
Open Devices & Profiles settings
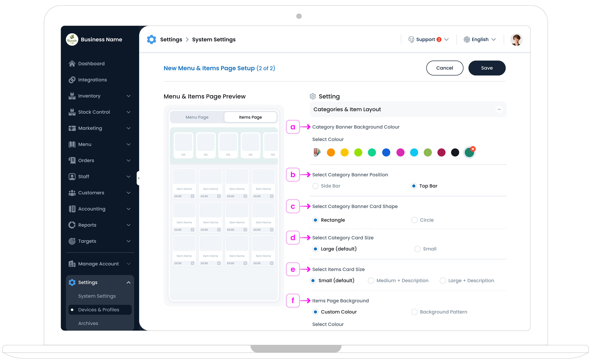pos(99,309)
